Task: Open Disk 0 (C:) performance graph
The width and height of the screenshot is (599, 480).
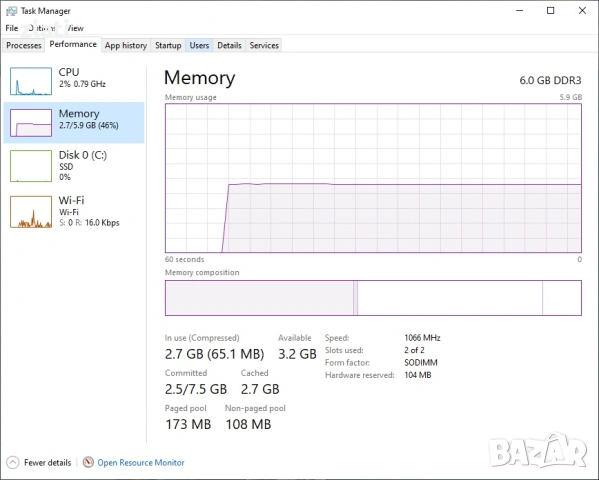Action: pos(31,166)
